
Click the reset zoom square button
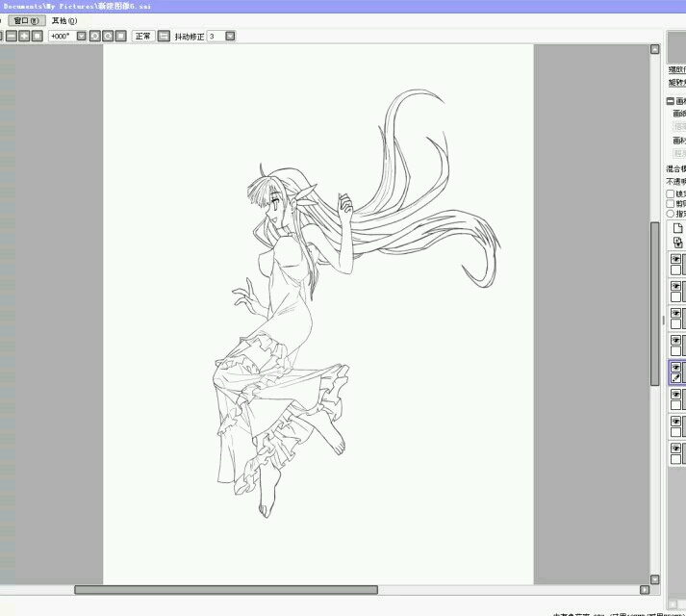tap(37, 36)
